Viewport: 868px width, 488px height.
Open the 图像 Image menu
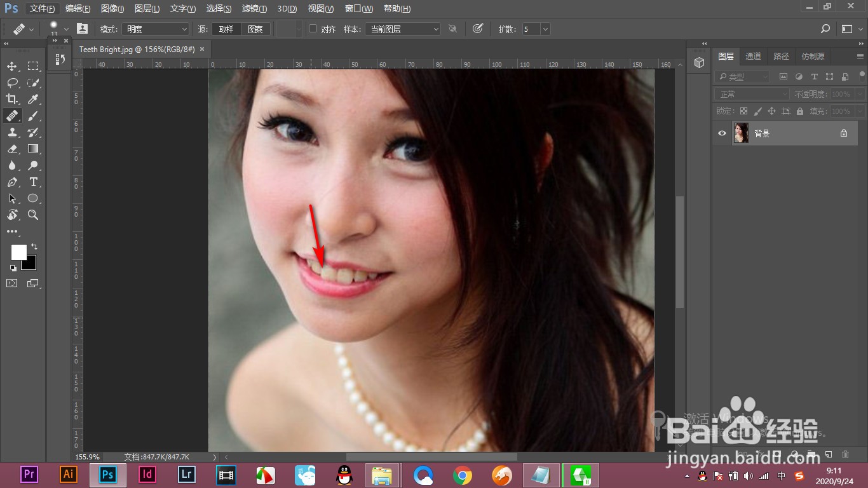point(112,9)
